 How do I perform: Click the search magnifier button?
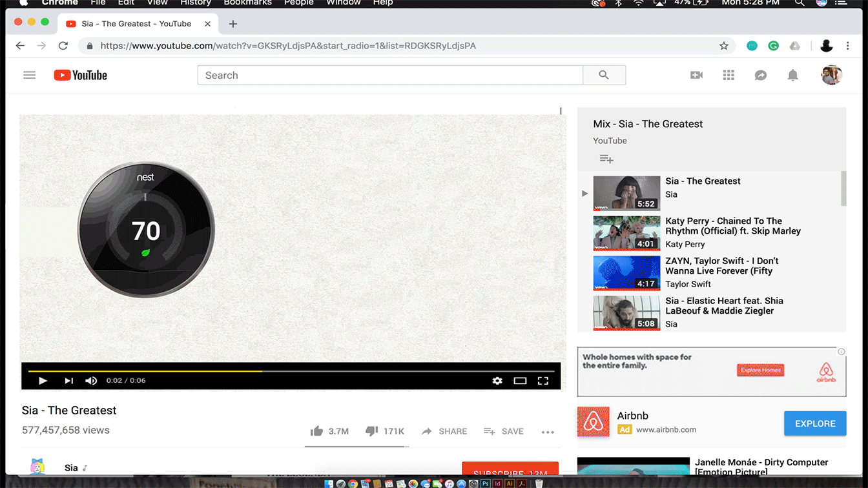pos(604,75)
